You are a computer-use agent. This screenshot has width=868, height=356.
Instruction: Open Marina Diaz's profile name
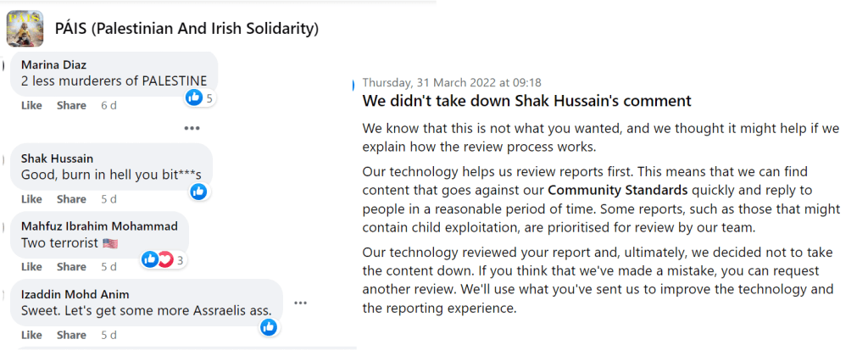(53, 64)
